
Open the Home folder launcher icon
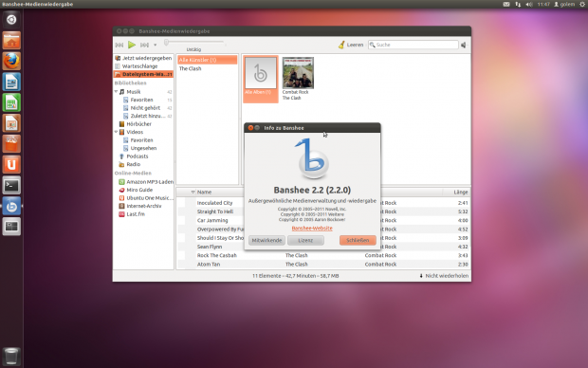click(11, 41)
